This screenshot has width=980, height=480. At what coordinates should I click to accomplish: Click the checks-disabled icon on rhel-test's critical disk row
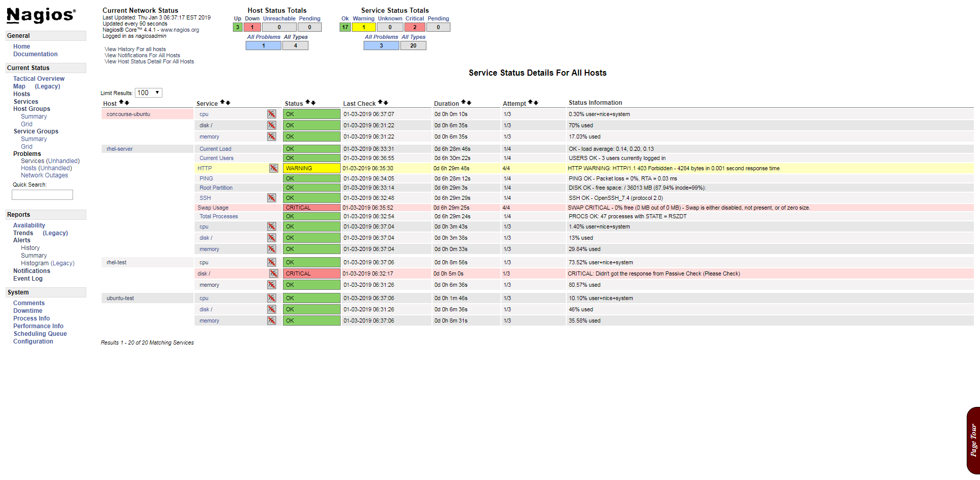274,273
